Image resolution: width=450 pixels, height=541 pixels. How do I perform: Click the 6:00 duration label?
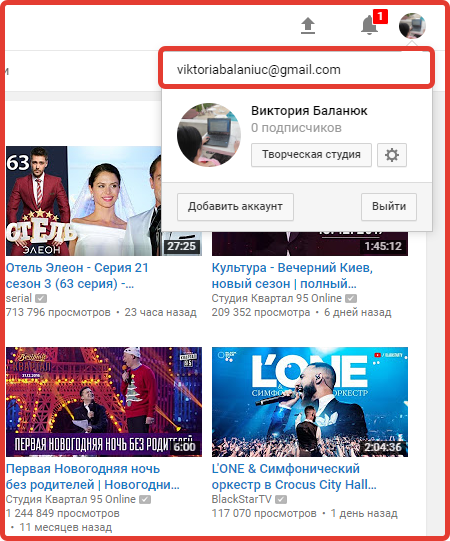(185, 447)
